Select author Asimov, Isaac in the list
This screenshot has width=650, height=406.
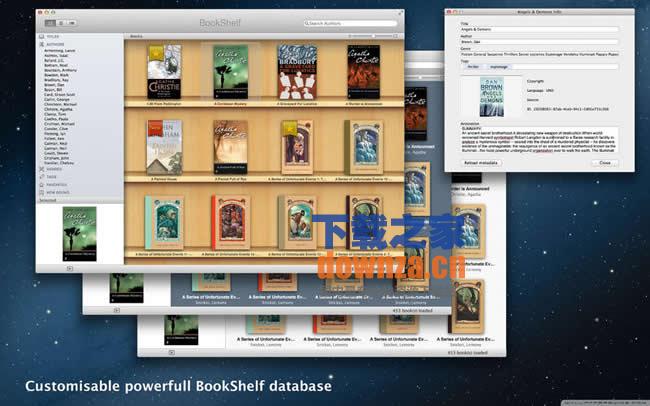click(x=56, y=56)
